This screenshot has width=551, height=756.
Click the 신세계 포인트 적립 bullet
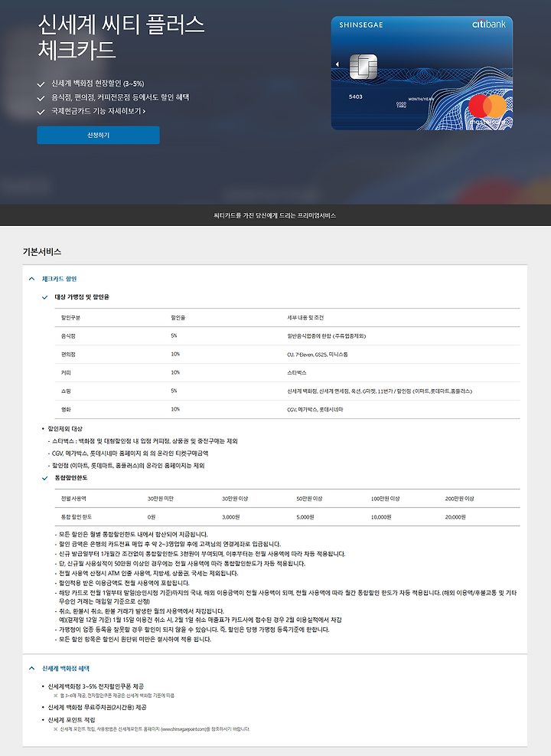[71, 720]
